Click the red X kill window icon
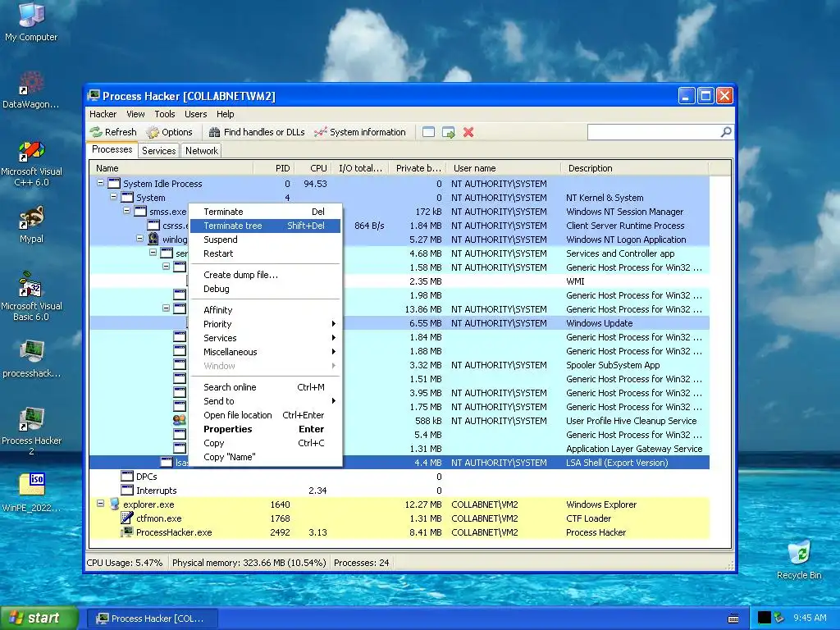The height and width of the screenshot is (630, 840). click(468, 132)
